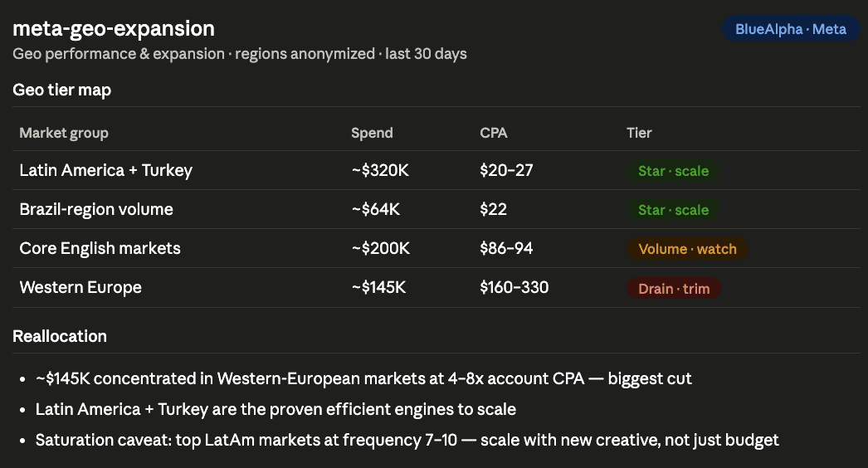Viewport: 868px width, 468px height.
Task: Click the Volume · watch tier tag
Action: (x=687, y=249)
